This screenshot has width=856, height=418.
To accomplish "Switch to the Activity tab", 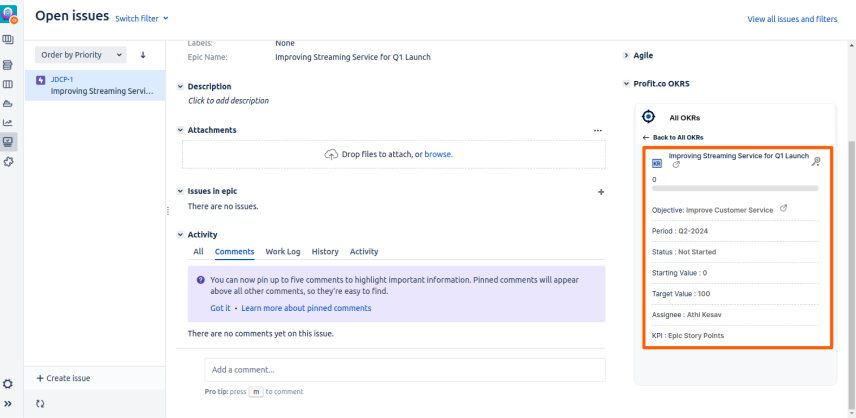I will (x=364, y=252).
